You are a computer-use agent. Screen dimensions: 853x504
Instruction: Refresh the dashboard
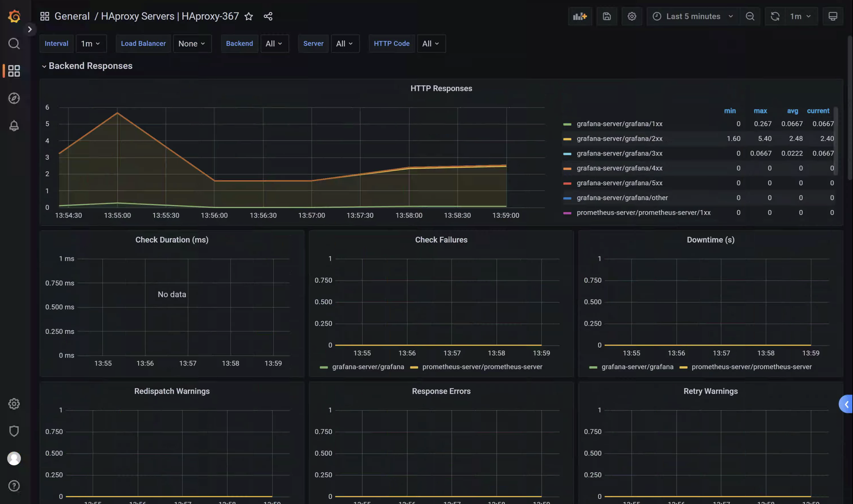click(775, 16)
